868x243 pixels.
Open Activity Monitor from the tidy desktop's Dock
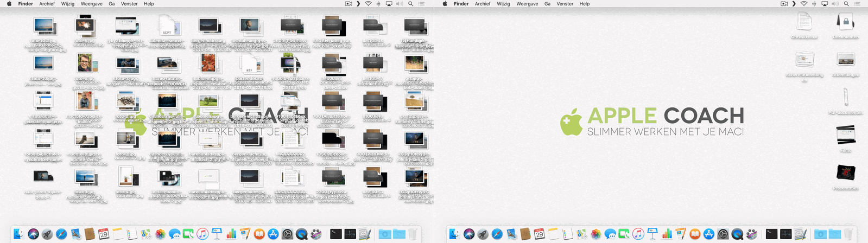pos(785,234)
